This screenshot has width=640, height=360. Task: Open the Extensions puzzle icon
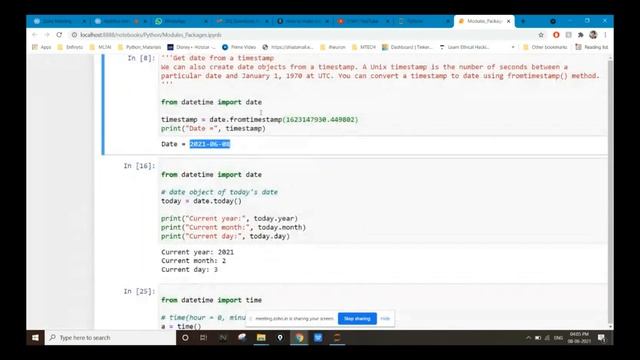pyautogui.click(x=580, y=35)
